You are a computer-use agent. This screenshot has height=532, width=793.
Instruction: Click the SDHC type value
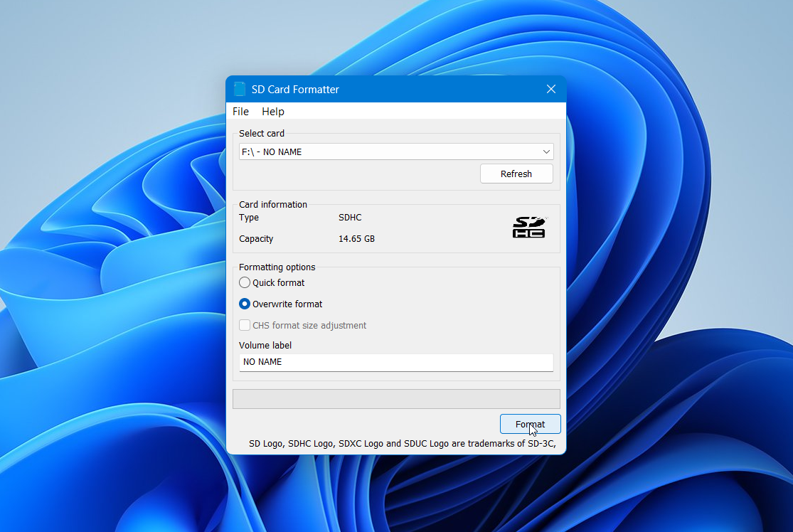pyautogui.click(x=350, y=218)
